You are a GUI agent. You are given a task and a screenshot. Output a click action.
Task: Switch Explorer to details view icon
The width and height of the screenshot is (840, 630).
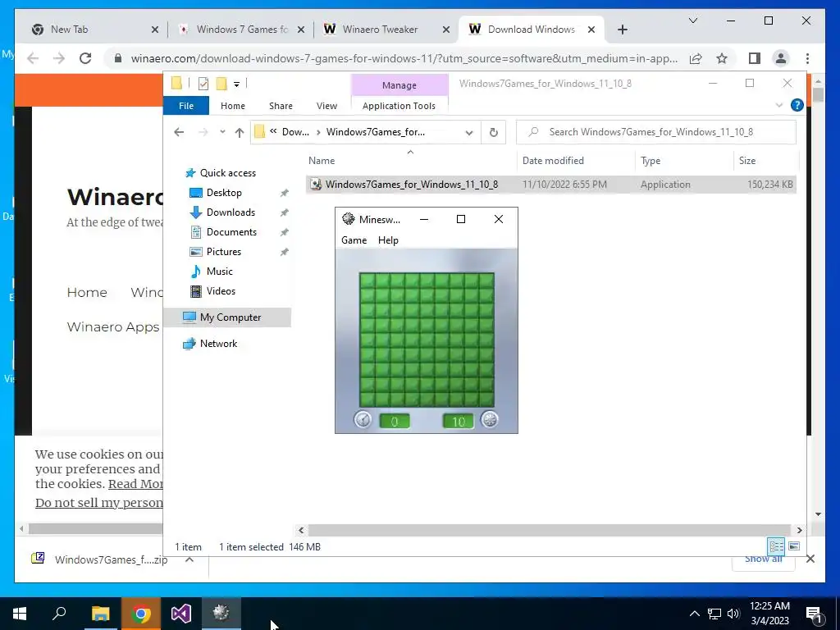(776, 546)
